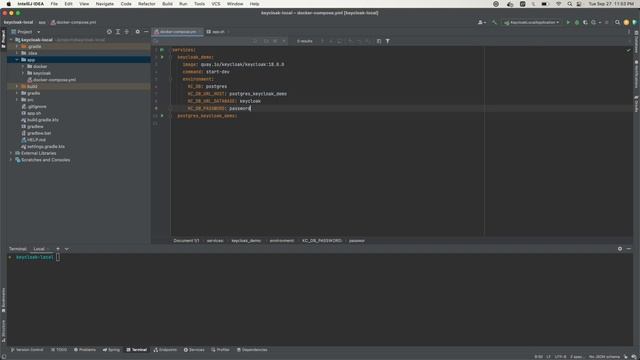Open Version Control tool window
640x360 pixels.
coord(27,350)
